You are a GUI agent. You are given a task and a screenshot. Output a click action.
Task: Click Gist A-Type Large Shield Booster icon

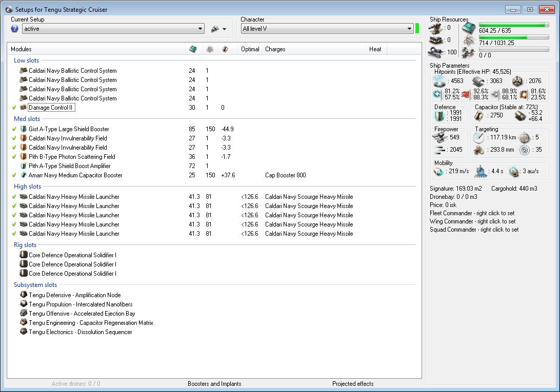tap(24, 129)
